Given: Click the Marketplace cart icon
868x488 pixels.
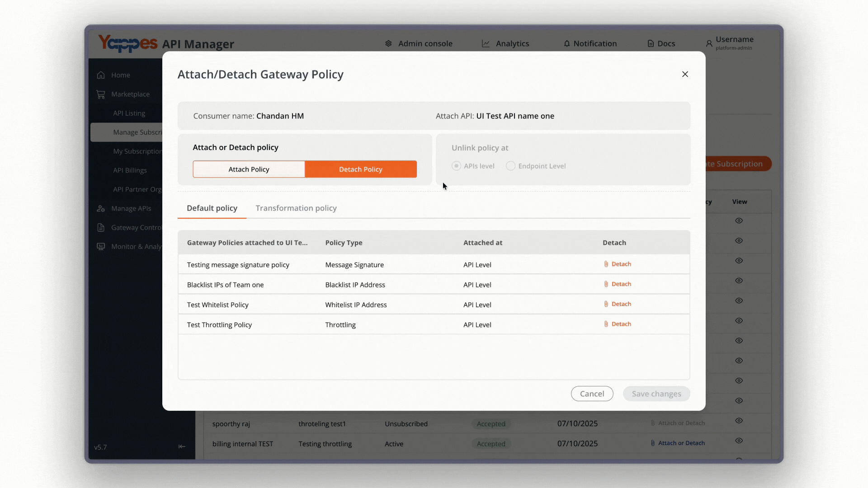Looking at the screenshot, I should [100, 94].
